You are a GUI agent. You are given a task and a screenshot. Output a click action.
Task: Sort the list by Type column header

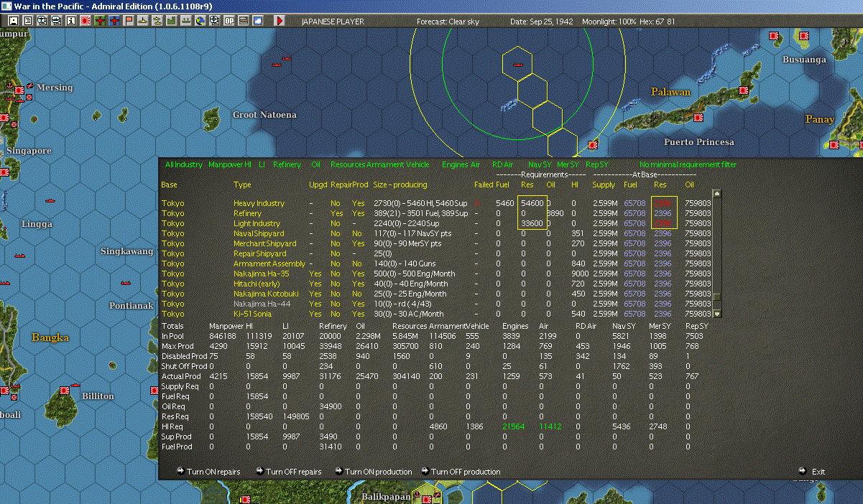242,185
